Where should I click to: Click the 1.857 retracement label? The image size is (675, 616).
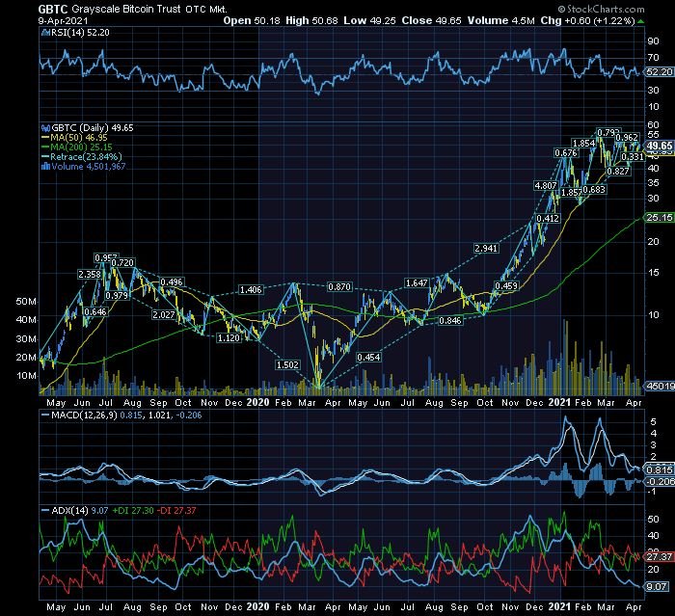click(572, 193)
